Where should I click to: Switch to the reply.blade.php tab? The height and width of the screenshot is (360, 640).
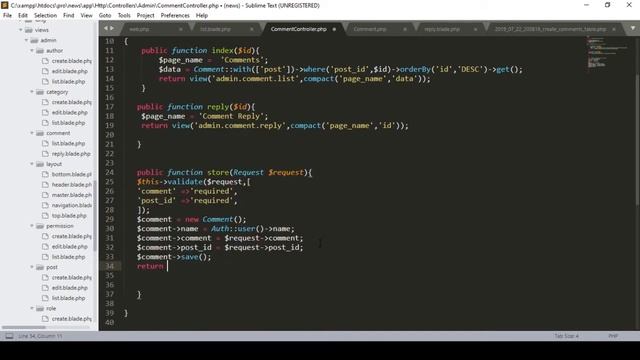[442, 29]
